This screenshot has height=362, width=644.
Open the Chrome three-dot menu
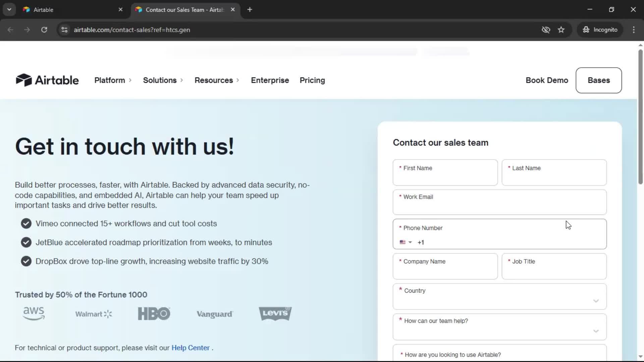[x=634, y=30]
